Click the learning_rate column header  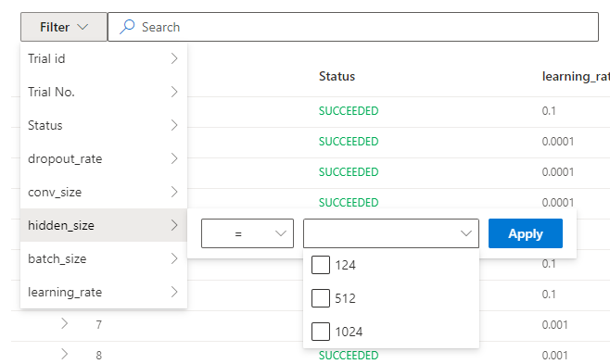[576, 77]
